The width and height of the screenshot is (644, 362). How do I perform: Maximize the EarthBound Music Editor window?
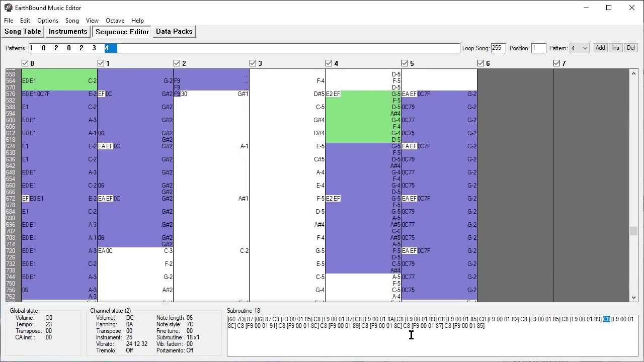609,8
